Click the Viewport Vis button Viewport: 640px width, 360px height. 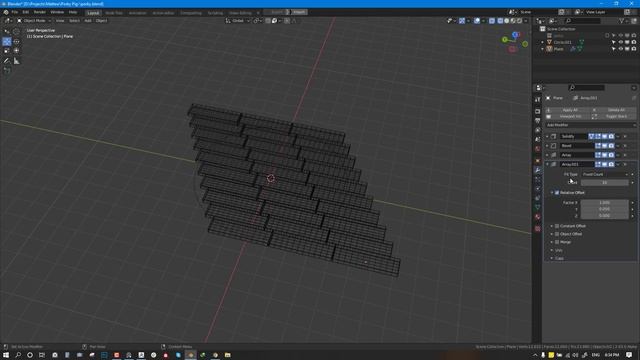(568, 116)
